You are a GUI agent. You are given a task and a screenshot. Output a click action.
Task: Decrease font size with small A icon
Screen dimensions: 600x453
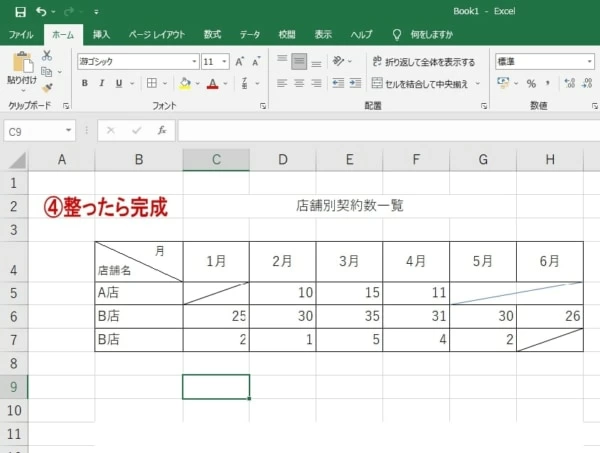256,62
